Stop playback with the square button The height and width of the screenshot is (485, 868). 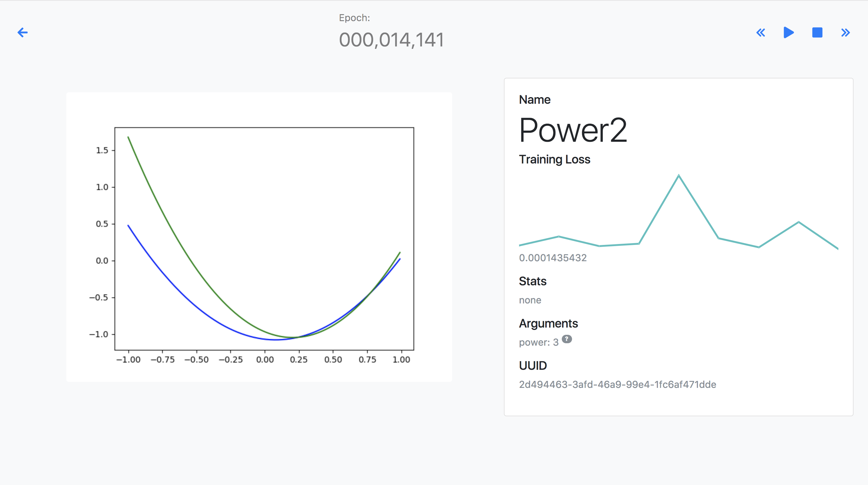(x=817, y=33)
